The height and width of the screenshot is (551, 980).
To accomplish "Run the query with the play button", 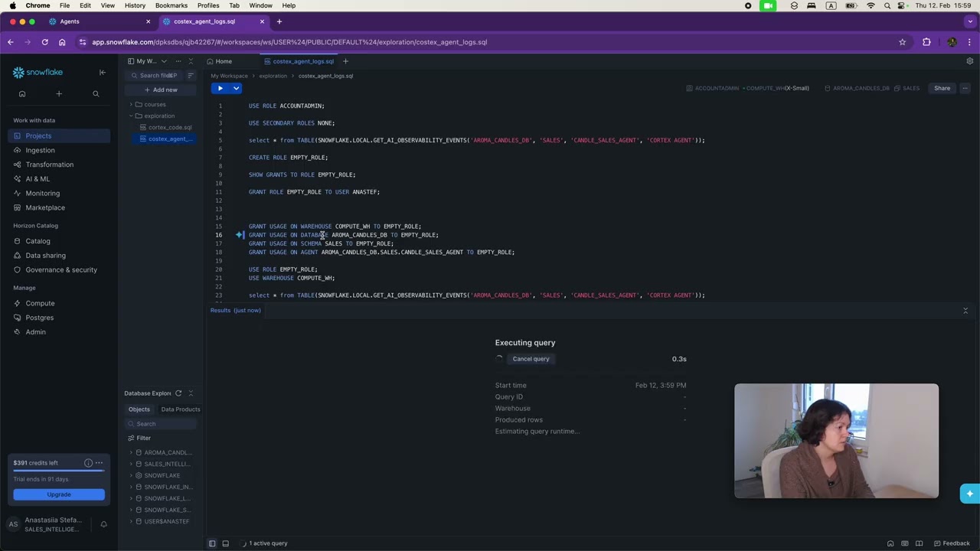I will coord(220,88).
